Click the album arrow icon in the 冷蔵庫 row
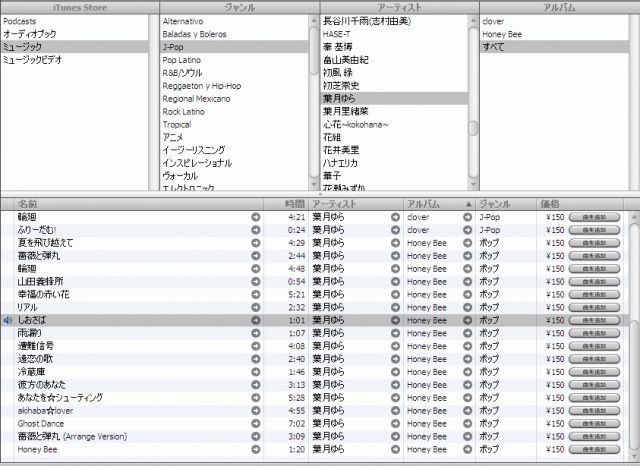The height and width of the screenshot is (466, 640). click(467, 372)
